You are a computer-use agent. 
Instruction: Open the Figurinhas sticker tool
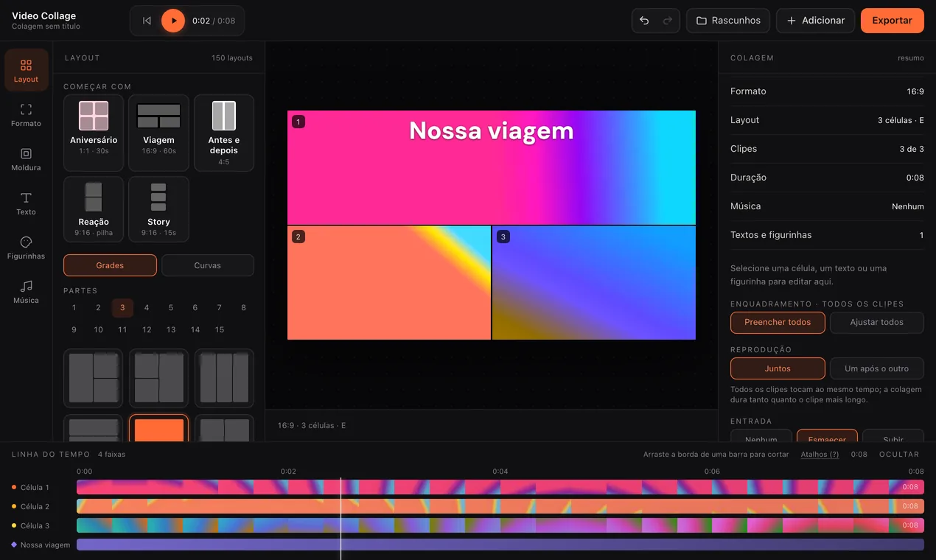(26, 247)
